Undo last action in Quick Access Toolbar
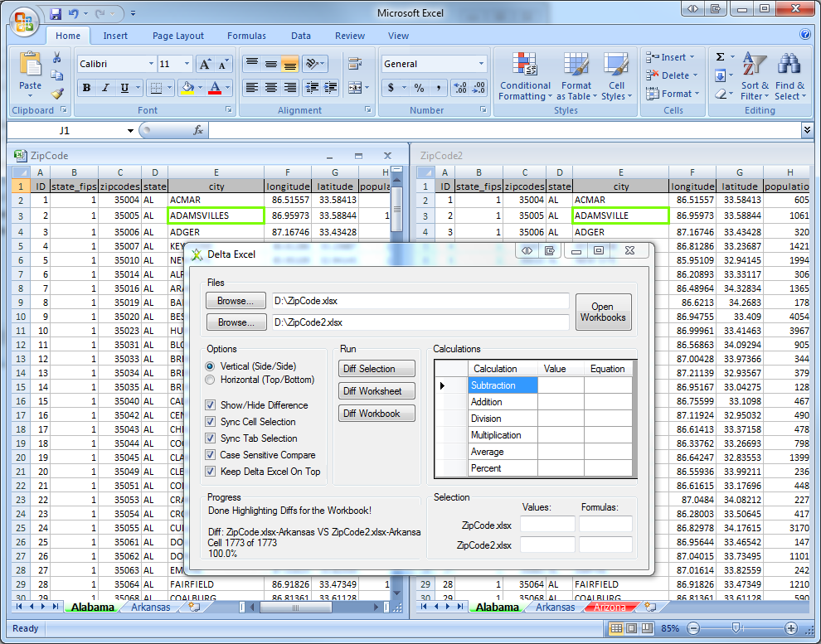 pos(73,13)
